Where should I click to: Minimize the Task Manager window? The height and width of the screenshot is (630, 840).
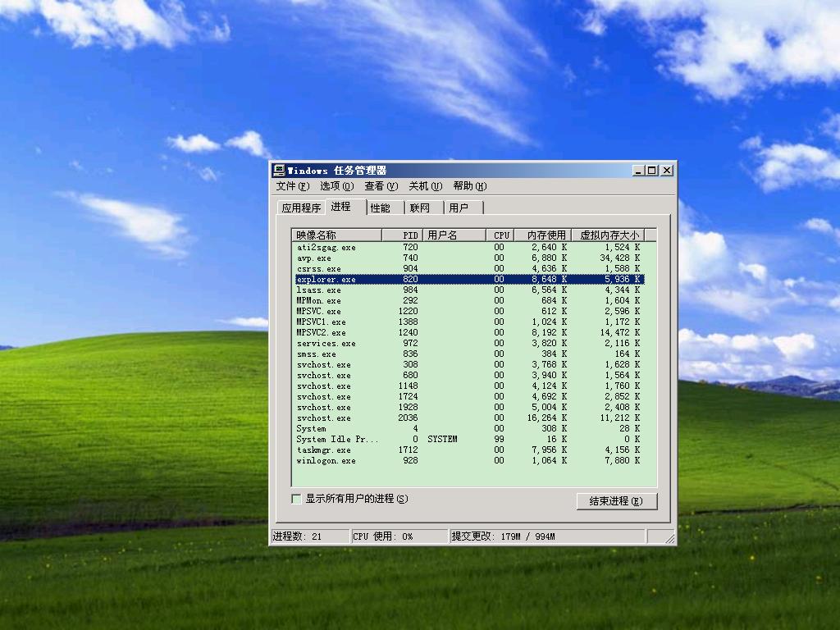pos(637,171)
